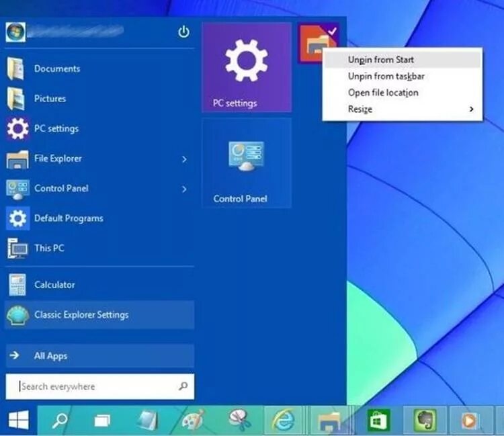The image size is (504, 436).
Task: Open Evernote from the taskbar
Action: click(425, 420)
